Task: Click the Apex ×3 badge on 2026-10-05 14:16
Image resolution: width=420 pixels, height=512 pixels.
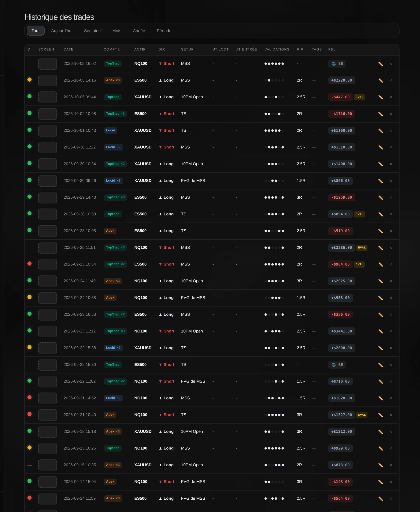Action: [113, 80]
